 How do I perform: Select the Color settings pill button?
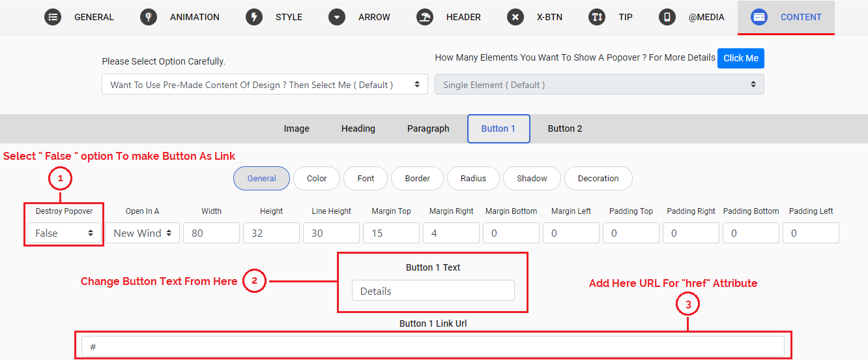(x=317, y=178)
